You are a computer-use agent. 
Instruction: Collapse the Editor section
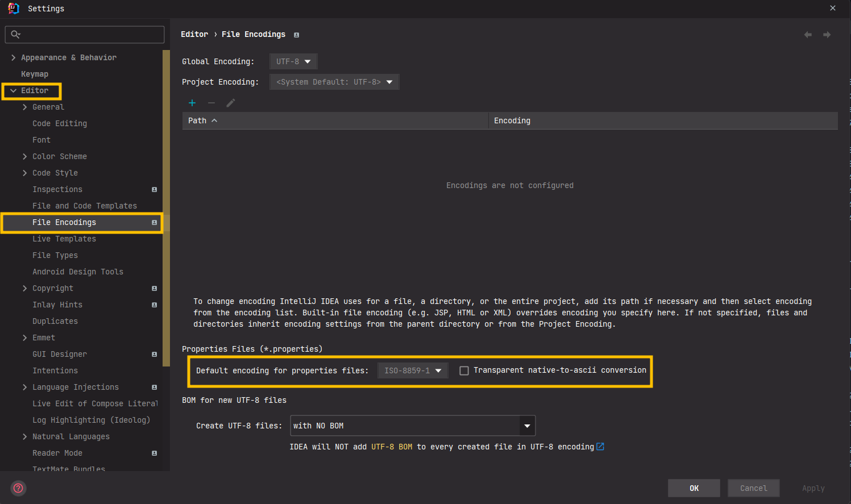pyautogui.click(x=13, y=90)
